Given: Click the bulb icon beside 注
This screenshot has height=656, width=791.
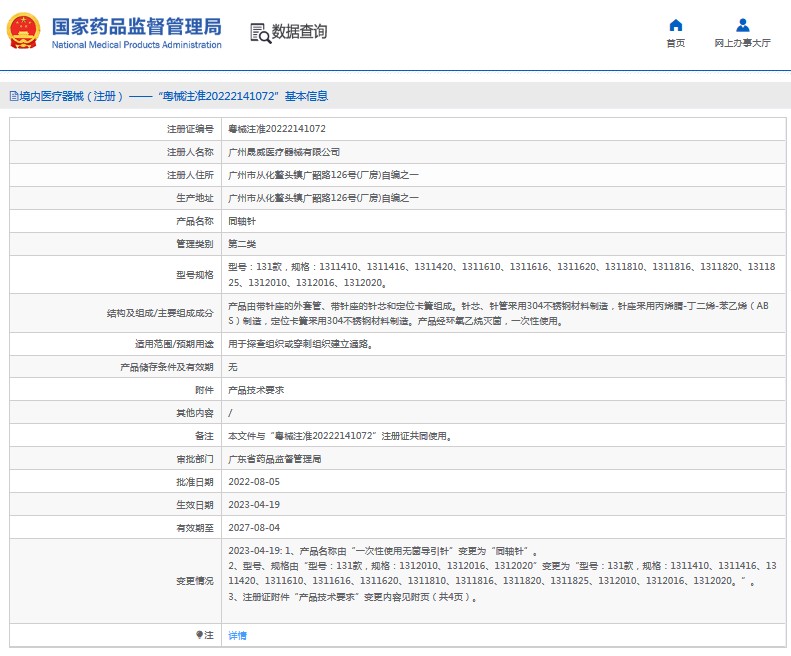Looking at the screenshot, I should [199, 635].
